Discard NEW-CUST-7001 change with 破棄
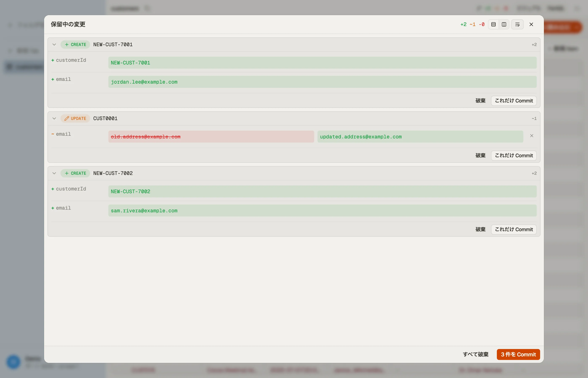The width and height of the screenshot is (588, 378). (480, 101)
